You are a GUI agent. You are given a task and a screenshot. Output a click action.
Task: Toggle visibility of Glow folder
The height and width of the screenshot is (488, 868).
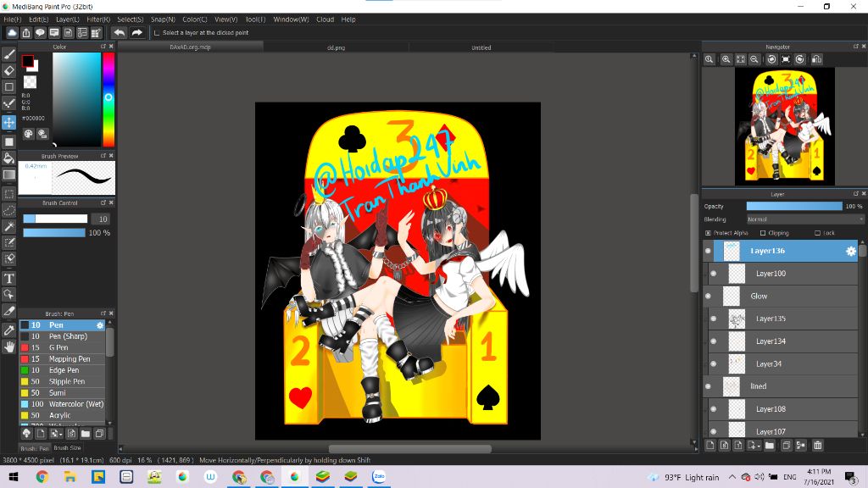pos(708,296)
